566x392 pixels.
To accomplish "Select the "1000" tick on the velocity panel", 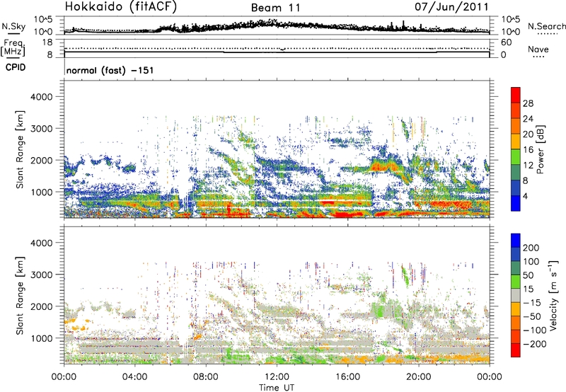I will coord(41,338).
